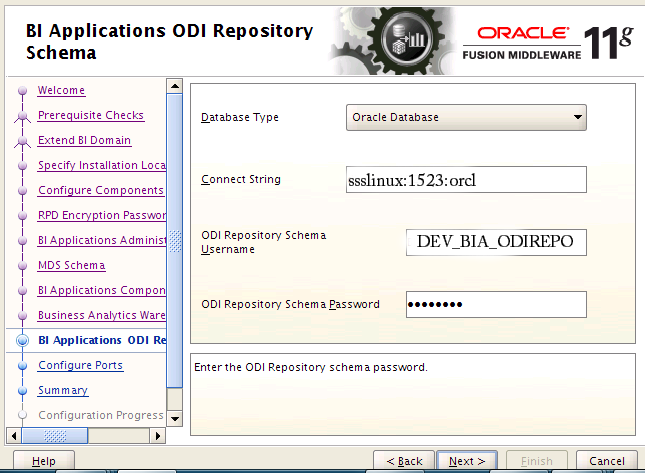Open the Configure Components step
The width and height of the screenshot is (645, 473).
coord(101,190)
